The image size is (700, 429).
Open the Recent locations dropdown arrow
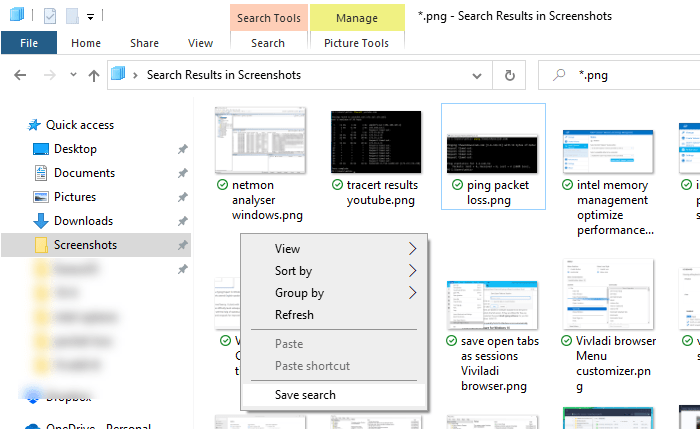73,75
